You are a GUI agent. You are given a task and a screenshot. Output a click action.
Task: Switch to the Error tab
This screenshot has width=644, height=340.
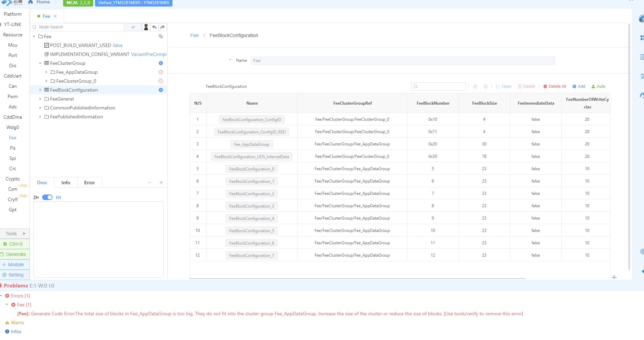[89, 183]
